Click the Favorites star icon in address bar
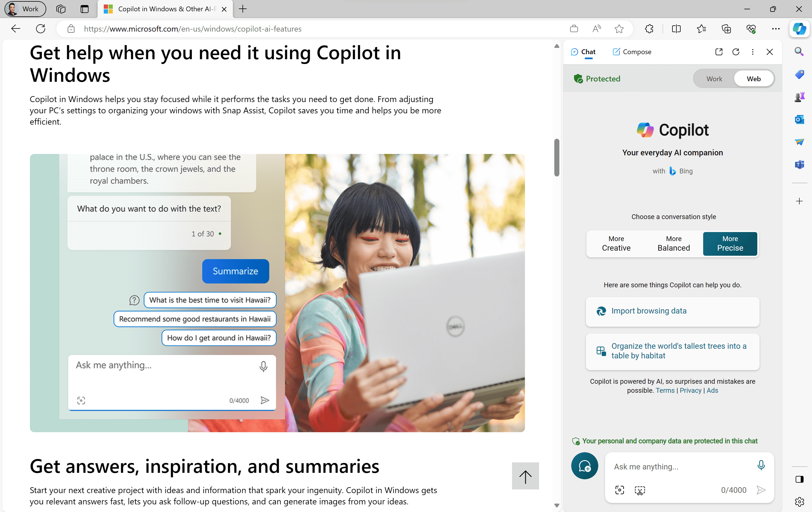Viewport: 812px width, 512px height. pyautogui.click(x=619, y=28)
